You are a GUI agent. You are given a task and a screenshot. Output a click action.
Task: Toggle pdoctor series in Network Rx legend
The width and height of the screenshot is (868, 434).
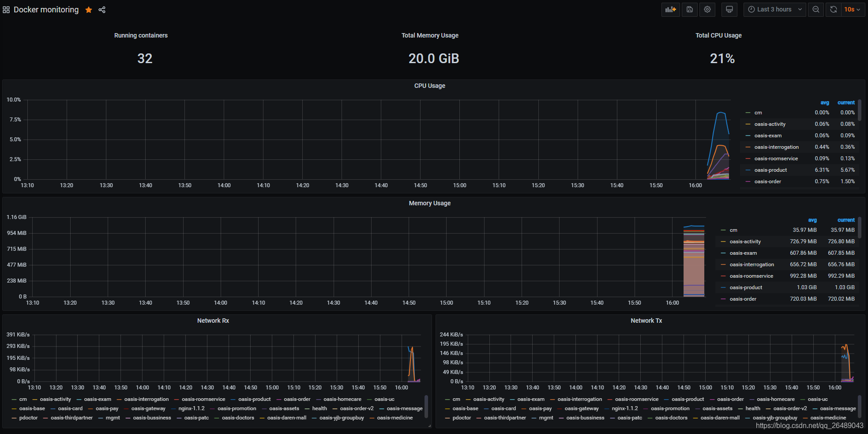pyautogui.click(x=28, y=418)
